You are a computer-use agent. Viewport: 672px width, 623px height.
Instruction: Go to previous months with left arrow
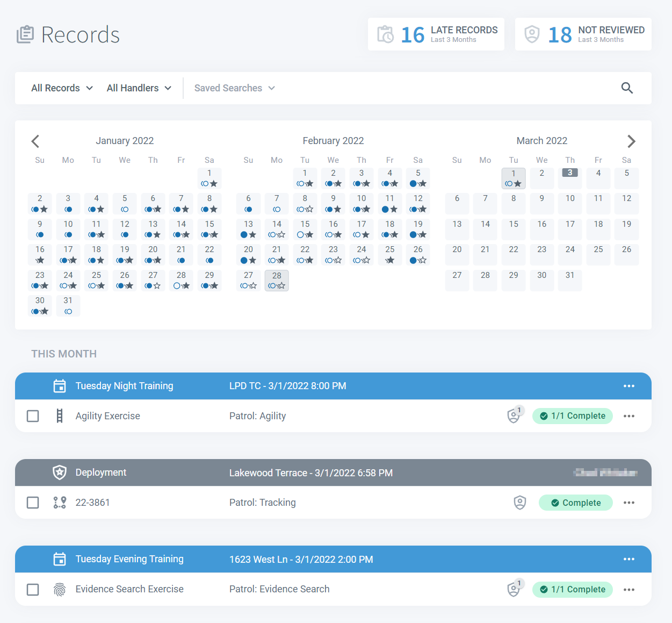point(35,141)
